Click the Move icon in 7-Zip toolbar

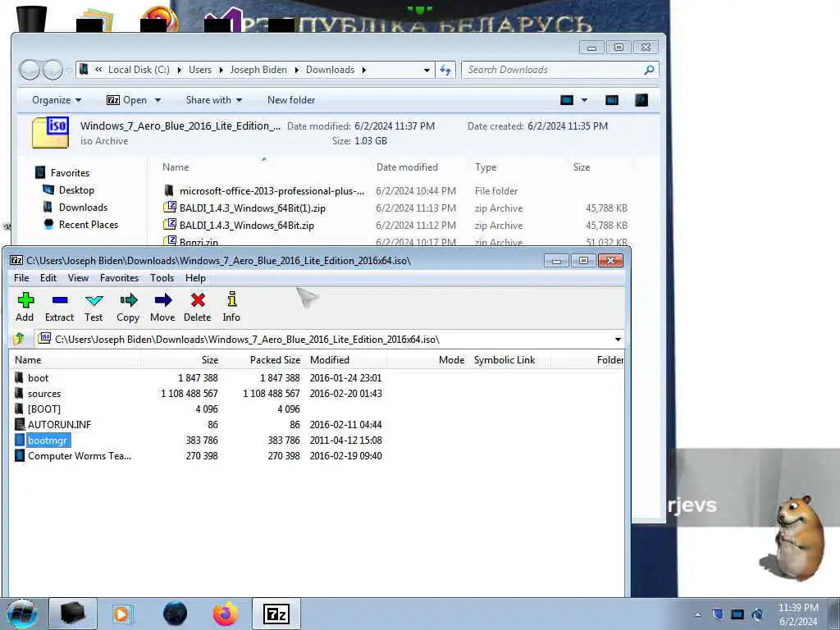pyautogui.click(x=163, y=307)
